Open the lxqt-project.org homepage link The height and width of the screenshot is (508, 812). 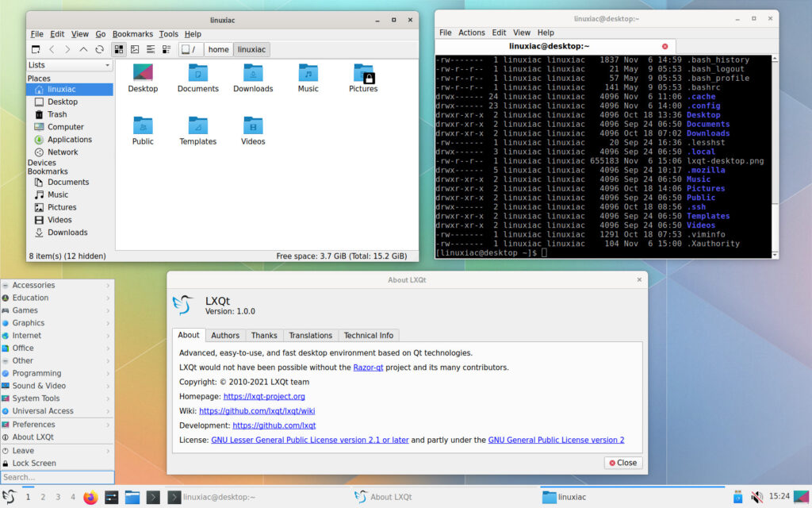click(x=264, y=397)
